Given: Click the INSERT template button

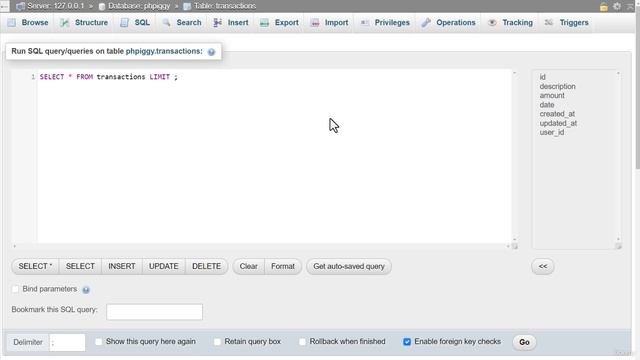Looking at the screenshot, I should tap(122, 267).
